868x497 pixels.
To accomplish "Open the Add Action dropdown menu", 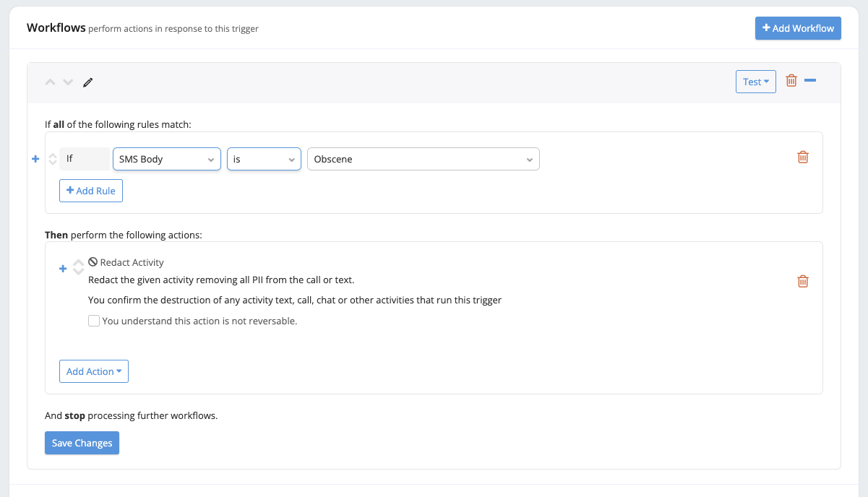I will click(x=94, y=371).
